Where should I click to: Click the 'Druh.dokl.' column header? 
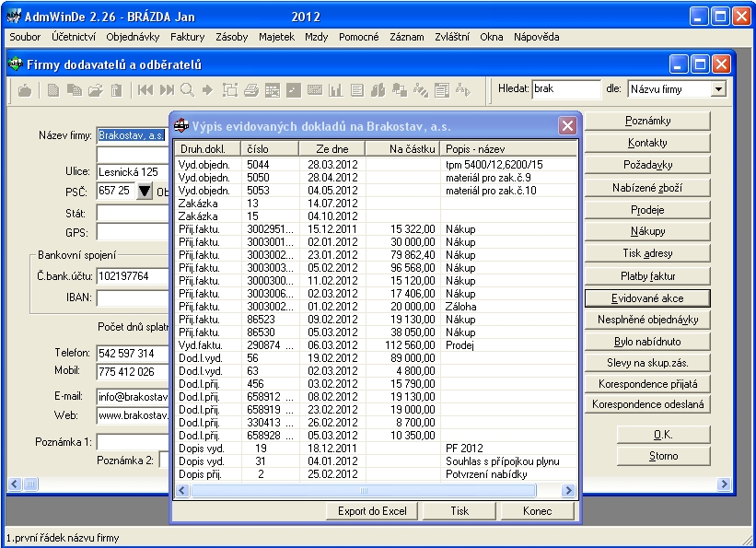point(208,149)
